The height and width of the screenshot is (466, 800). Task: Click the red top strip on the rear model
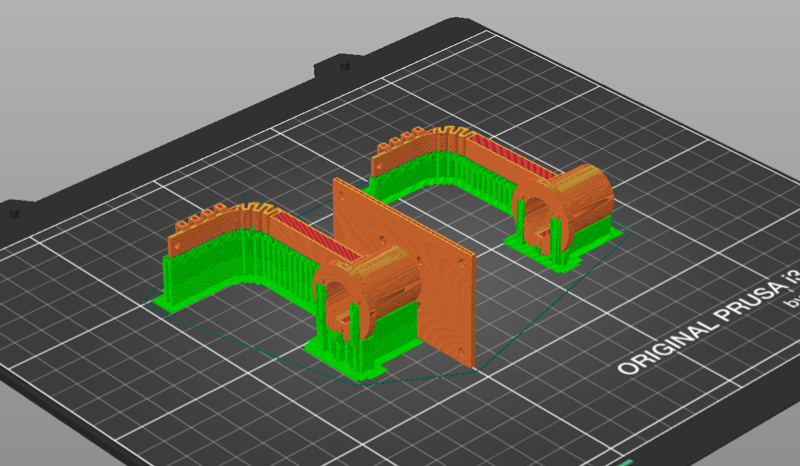[513, 156]
